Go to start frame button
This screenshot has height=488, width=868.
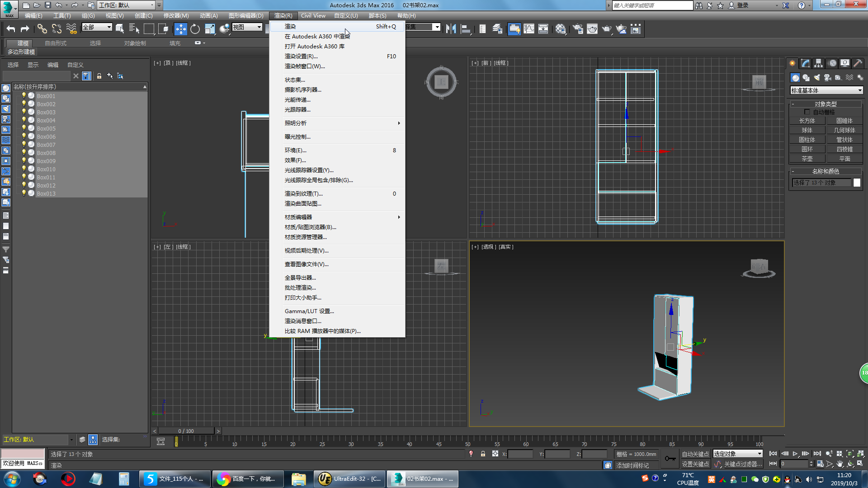[773, 454]
